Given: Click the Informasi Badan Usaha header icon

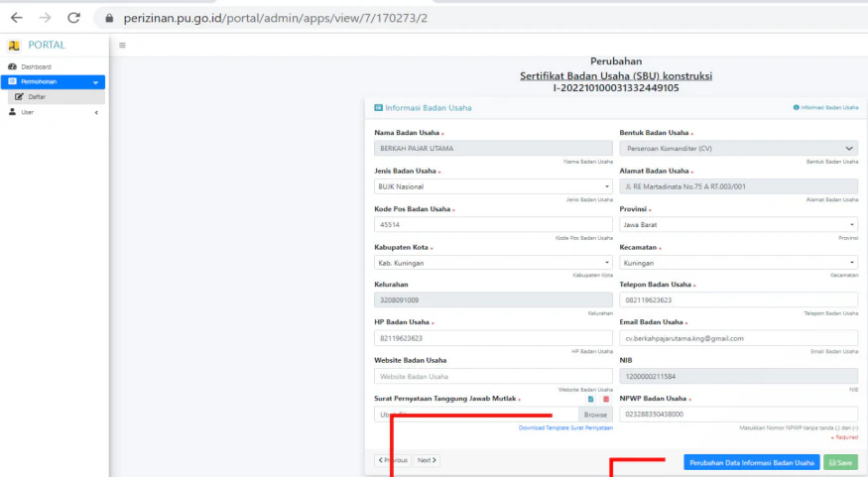Looking at the screenshot, I should click(378, 108).
